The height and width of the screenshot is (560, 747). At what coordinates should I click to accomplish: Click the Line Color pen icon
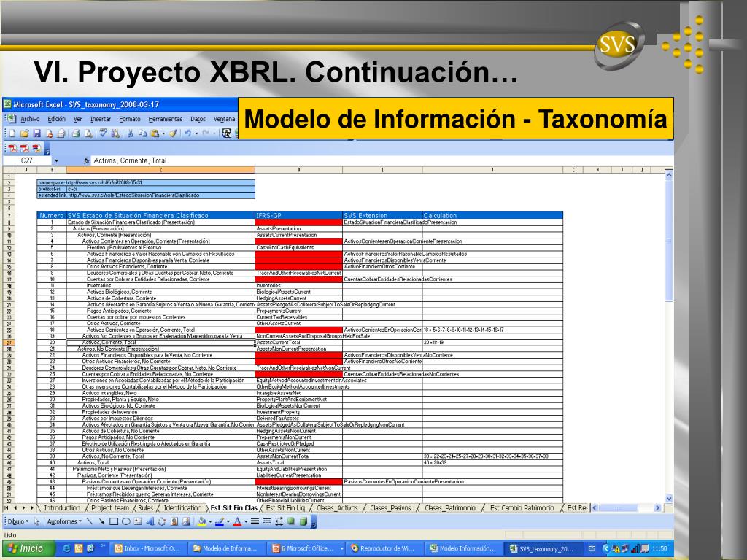click(x=220, y=521)
